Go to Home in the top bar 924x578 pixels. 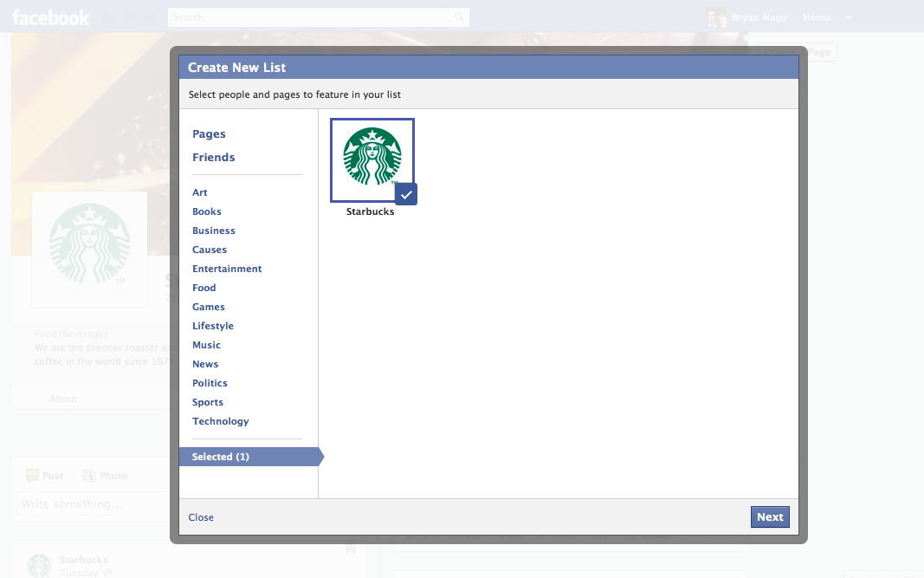pos(817,17)
